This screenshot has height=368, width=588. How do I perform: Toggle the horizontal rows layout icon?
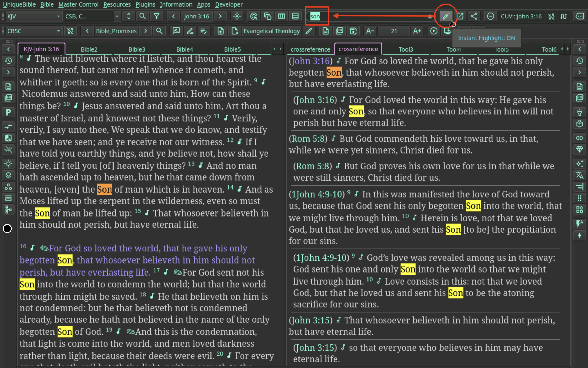coord(295,16)
